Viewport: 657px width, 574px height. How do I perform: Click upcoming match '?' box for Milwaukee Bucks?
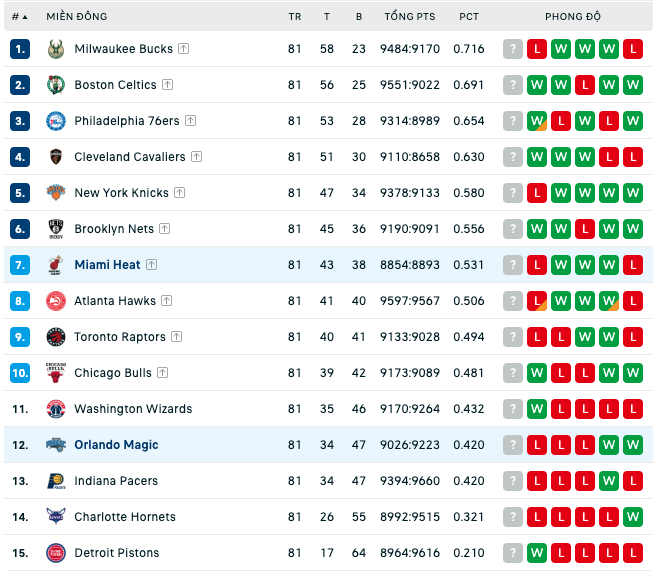513,49
